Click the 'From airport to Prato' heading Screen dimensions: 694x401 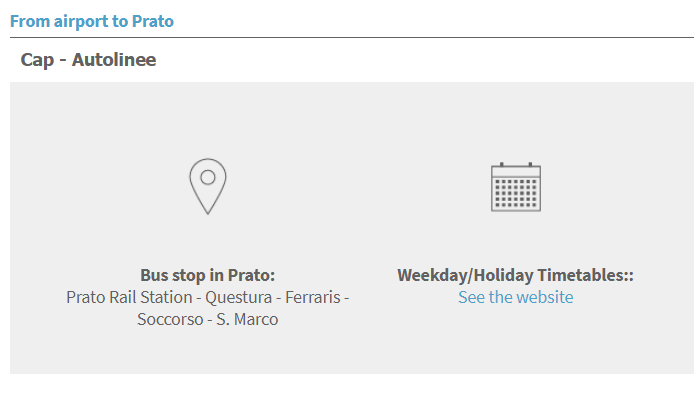coord(92,21)
